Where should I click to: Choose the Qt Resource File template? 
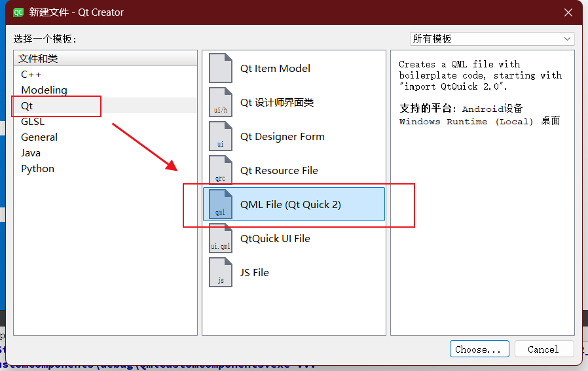point(293,171)
